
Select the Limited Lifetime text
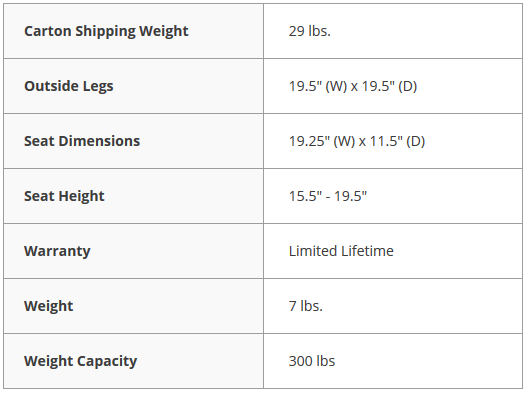(341, 251)
